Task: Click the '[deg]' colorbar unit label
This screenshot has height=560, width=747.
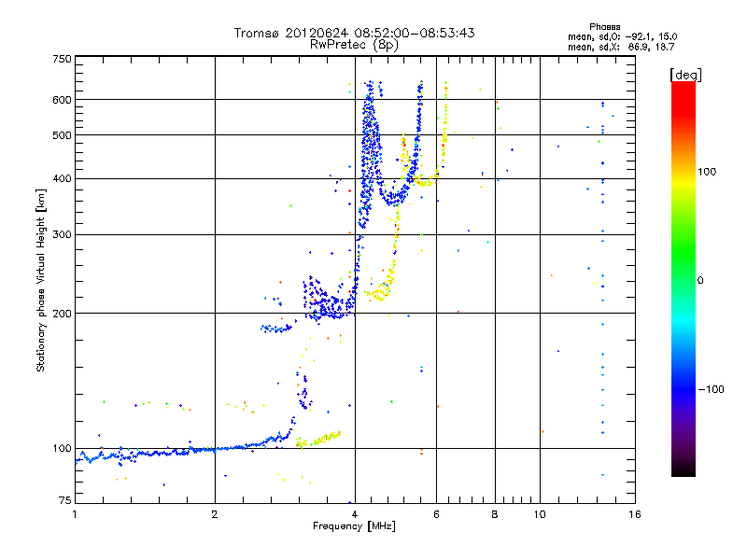Action: coord(685,75)
